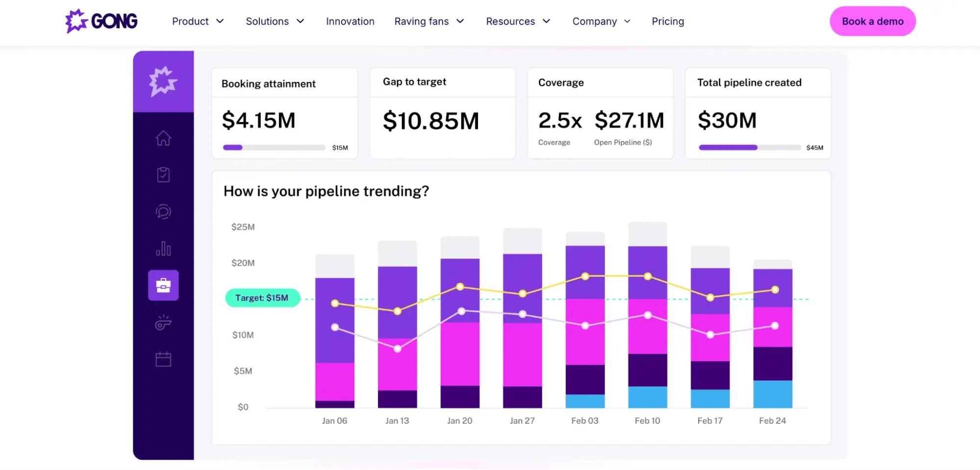
Task: Go to the Pricing page
Action: (x=668, y=21)
